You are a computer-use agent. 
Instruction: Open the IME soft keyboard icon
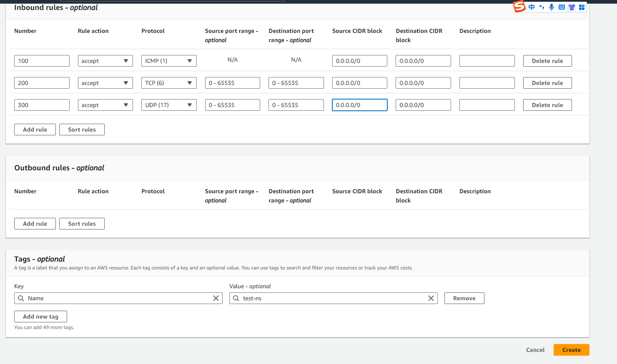click(562, 7)
